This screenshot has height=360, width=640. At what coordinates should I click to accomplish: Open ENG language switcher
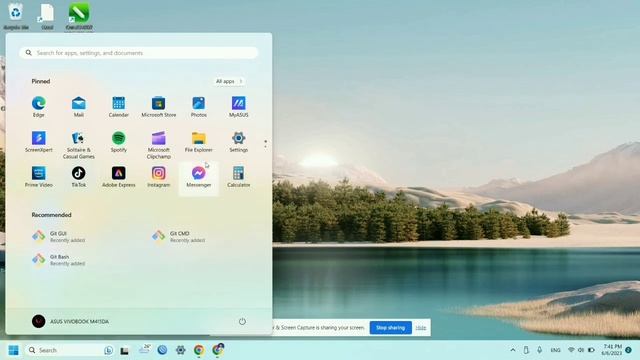pos(556,350)
